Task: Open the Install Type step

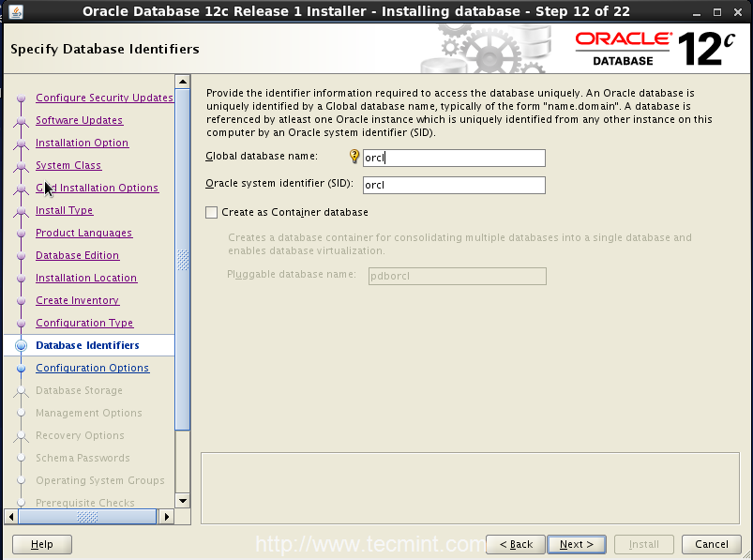Action: 65,210
